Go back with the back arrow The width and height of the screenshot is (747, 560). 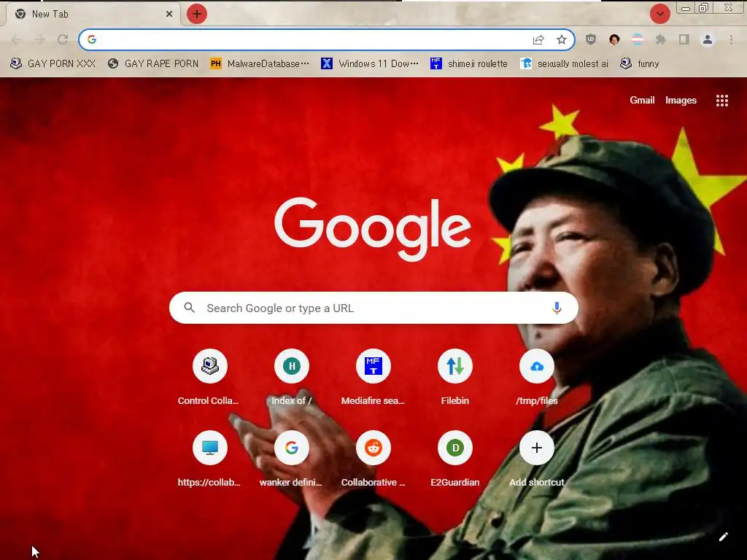16,39
